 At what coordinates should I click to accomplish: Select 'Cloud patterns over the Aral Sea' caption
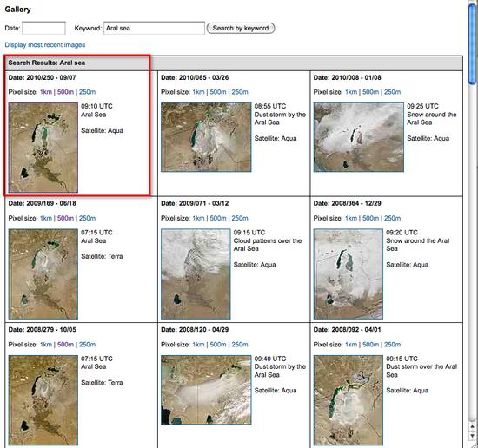[268, 245]
